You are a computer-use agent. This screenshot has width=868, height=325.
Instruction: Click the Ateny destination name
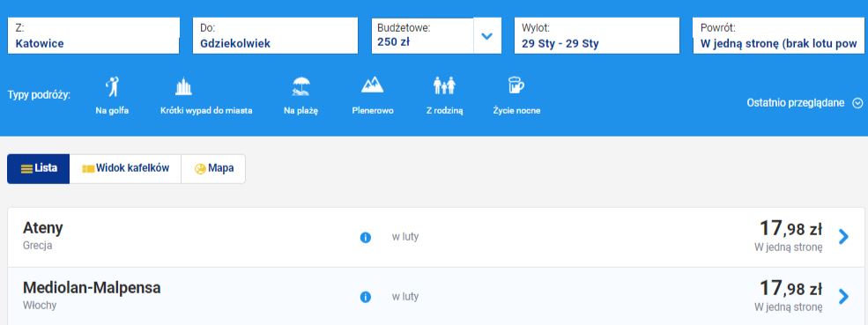[43, 228]
